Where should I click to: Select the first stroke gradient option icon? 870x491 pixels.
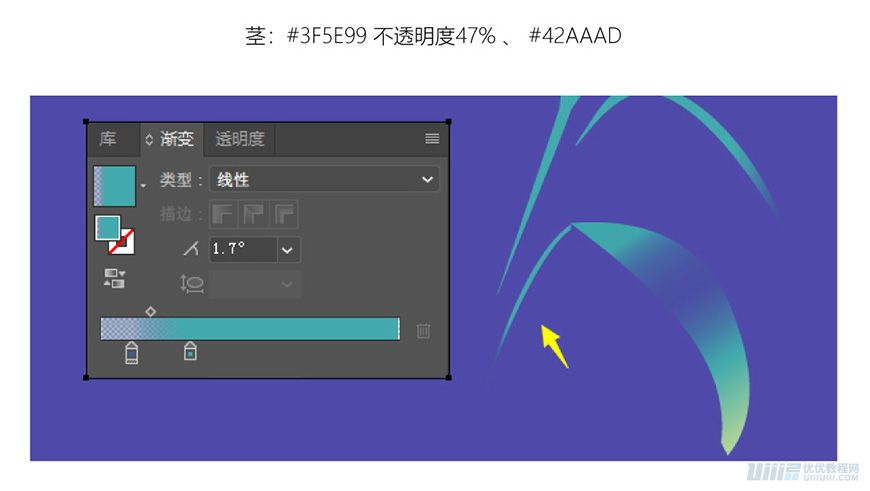pos(223,214)
